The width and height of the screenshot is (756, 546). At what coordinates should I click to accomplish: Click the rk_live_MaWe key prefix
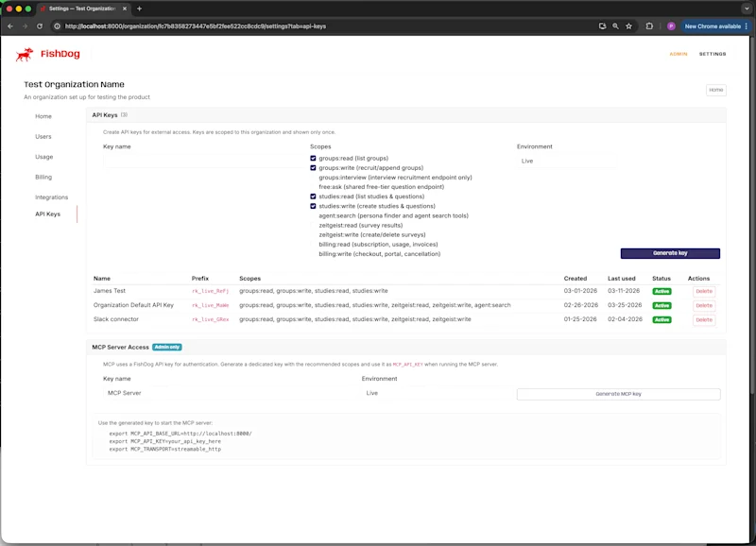point(210,305)
